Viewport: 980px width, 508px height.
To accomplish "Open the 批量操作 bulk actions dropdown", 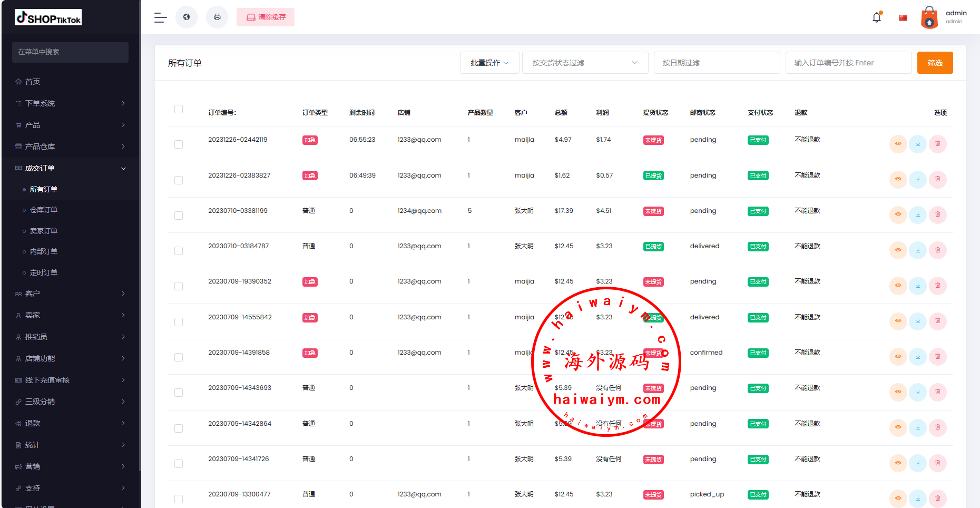I will click(489, 63).
